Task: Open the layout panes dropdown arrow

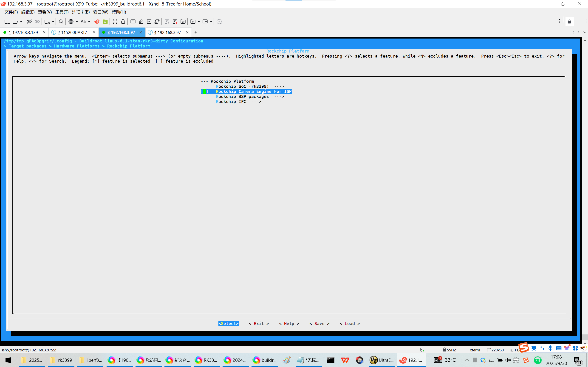Action: point(211,22)
